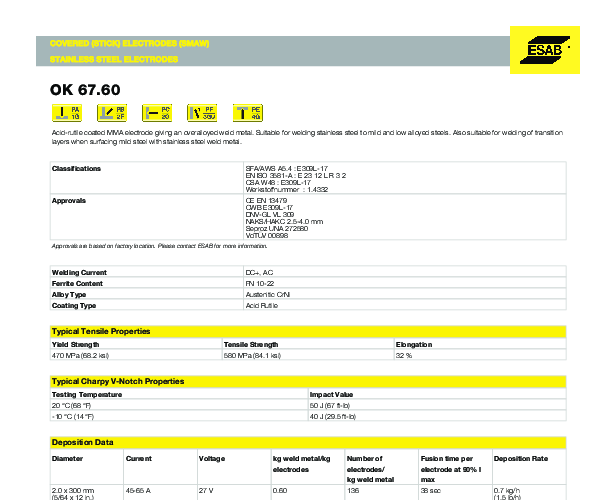Click the 580 MPa tensile strength value
The height and width of the screenshot is (500, 615).
tap(252, 356)
